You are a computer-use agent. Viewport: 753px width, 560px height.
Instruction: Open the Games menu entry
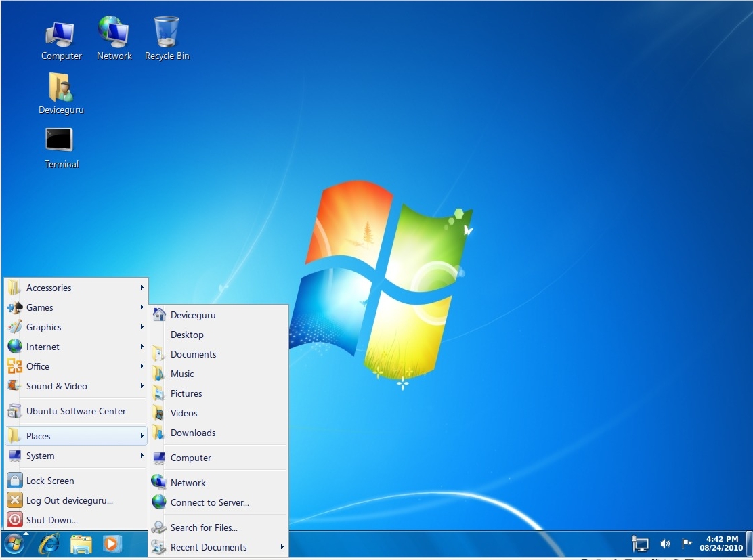pyautogui.click(x=76, y=307)
